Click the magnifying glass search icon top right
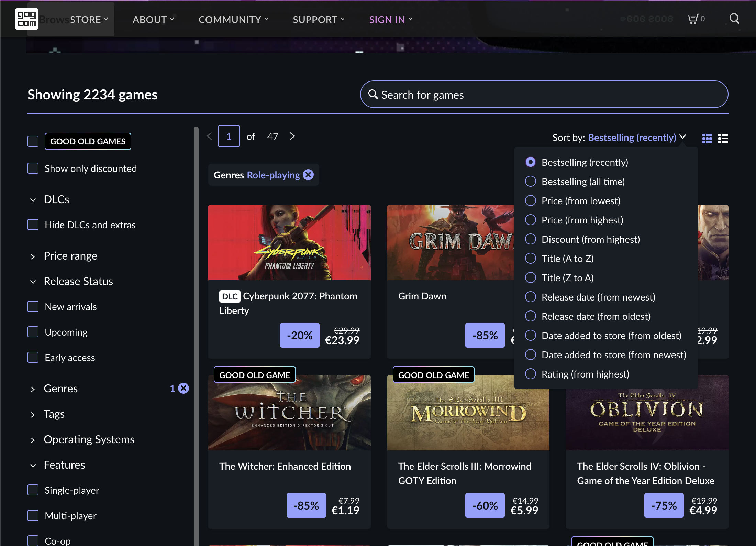Screen dimensions: 756x546 (x=734, y=19)
